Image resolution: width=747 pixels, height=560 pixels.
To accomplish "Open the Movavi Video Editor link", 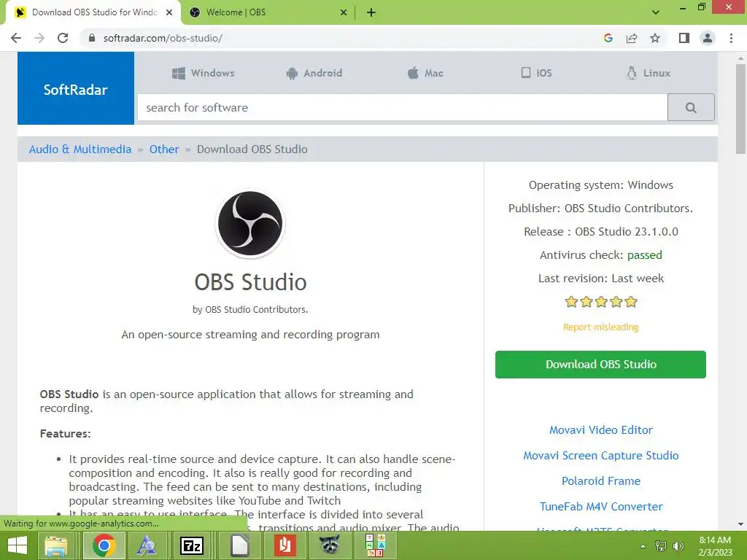I will click(x=601, y=430).
